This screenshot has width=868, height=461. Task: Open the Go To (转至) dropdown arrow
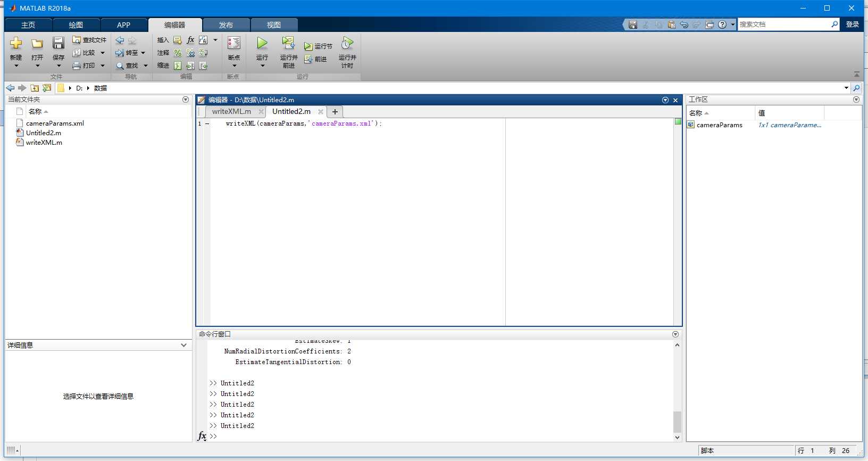point(143,53)
